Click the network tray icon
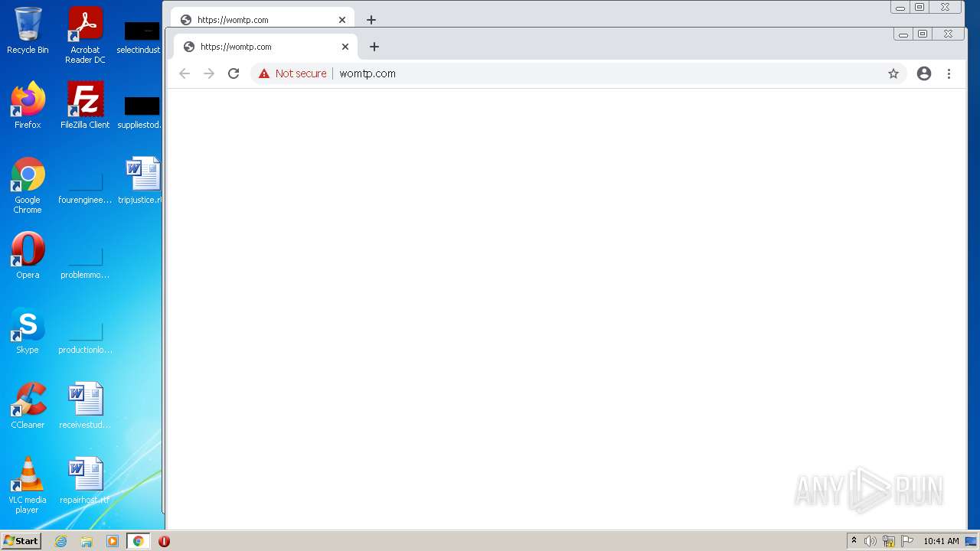Viewport: 980px width, 551px height. point(889,541)
